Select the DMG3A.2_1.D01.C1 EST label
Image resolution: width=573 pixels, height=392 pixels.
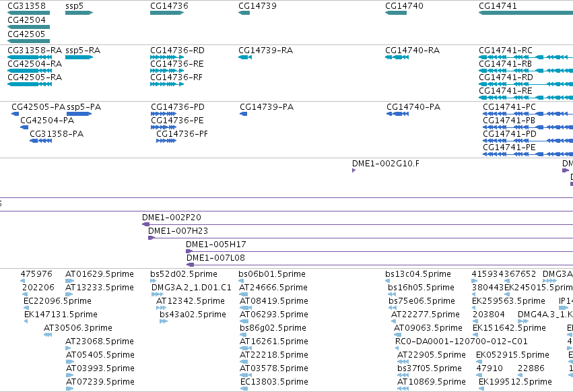coord(191,288)
